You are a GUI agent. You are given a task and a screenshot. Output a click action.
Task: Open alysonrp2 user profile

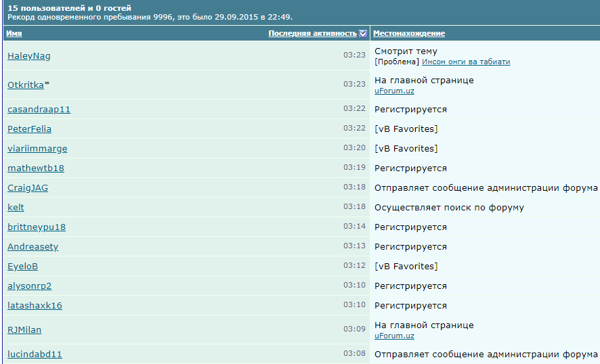(x=30, y=286)
